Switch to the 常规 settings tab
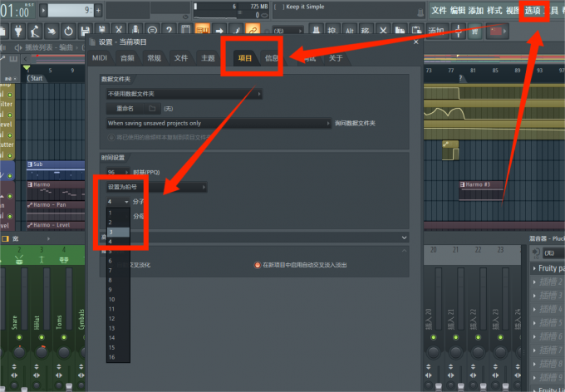Image resolution: width=565 pixels, height=392 pixels. (x=155, y=58)
